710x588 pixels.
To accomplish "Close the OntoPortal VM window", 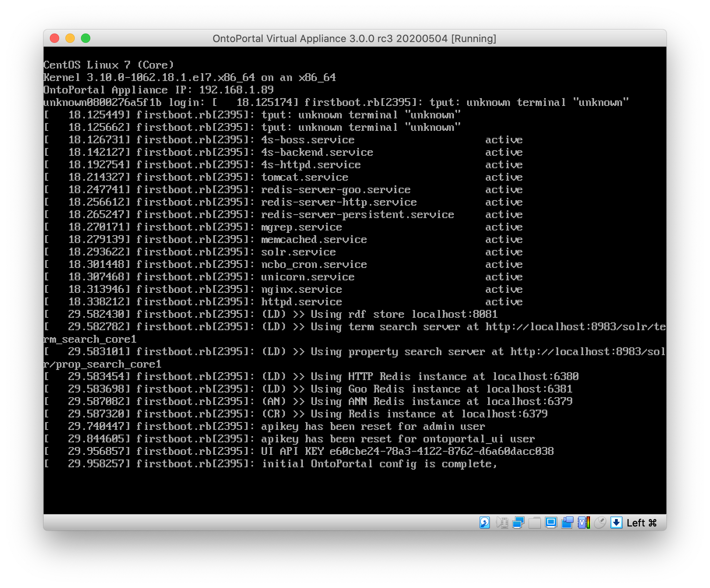I will coord(54,38).
